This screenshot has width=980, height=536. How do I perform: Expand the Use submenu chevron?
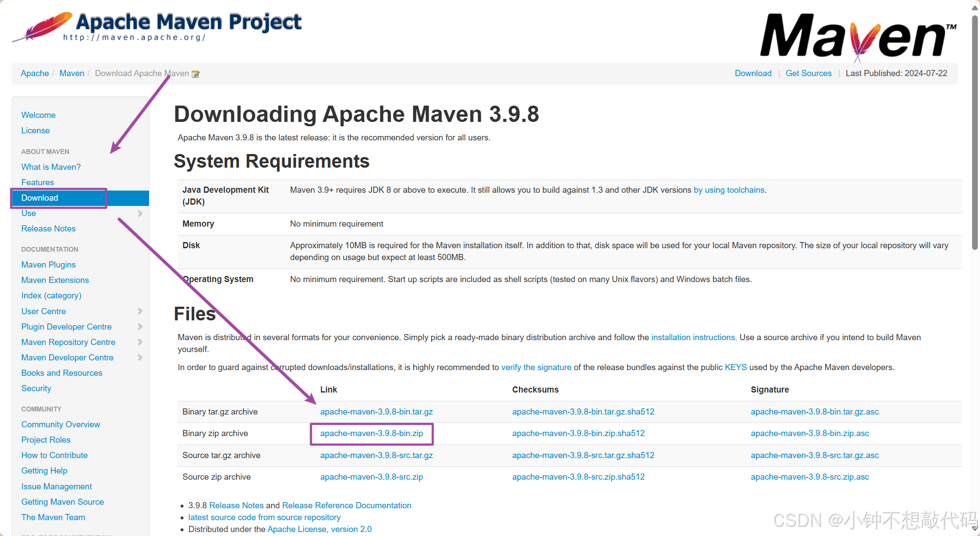coord(140,213)
